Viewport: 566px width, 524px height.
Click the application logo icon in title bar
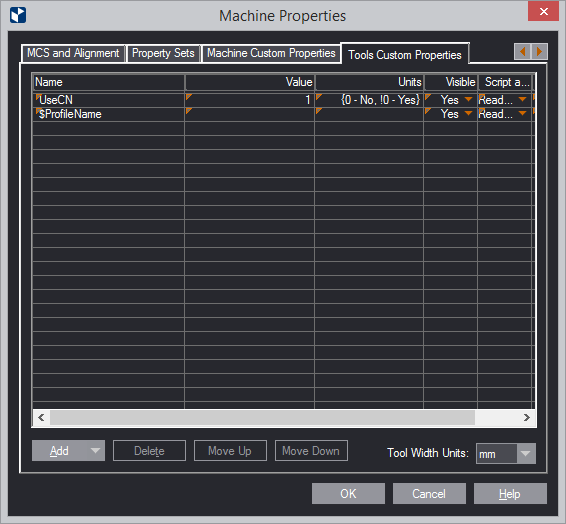18,15
